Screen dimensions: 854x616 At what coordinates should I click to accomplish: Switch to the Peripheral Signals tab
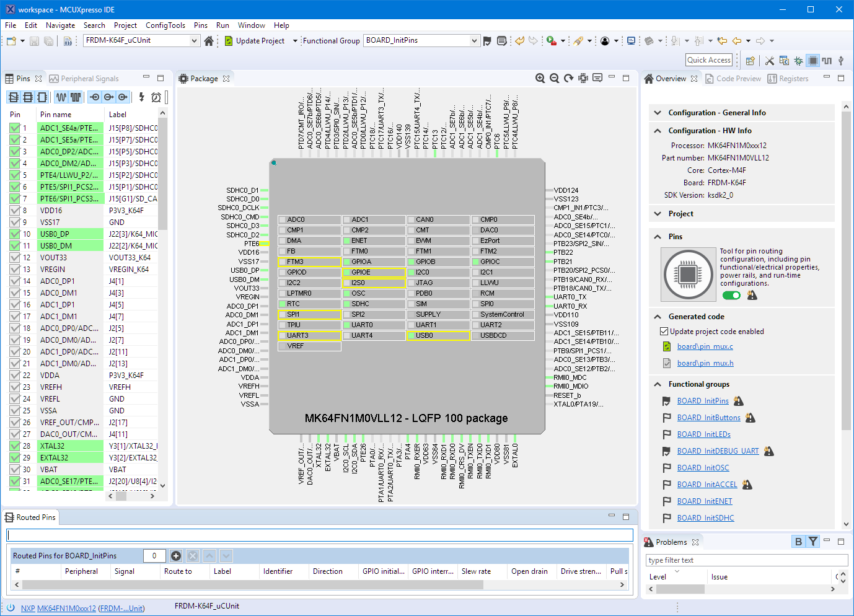coord(89,79)
